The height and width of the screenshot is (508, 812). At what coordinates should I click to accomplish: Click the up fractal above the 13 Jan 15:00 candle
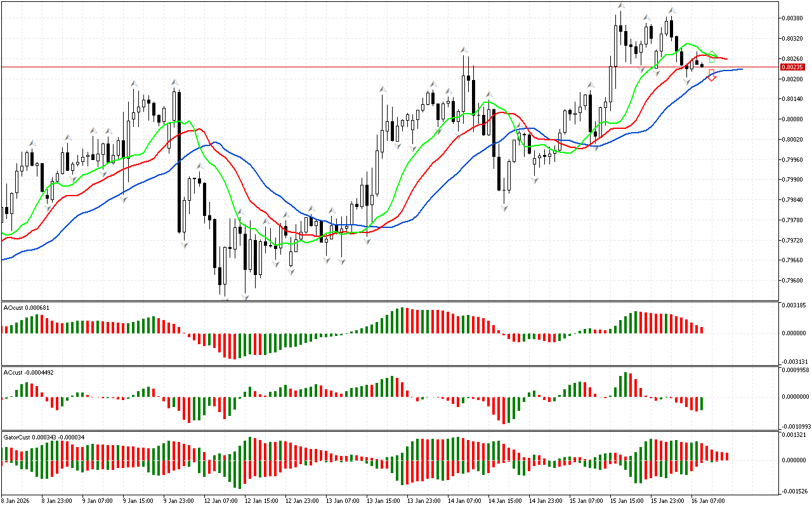383,90
